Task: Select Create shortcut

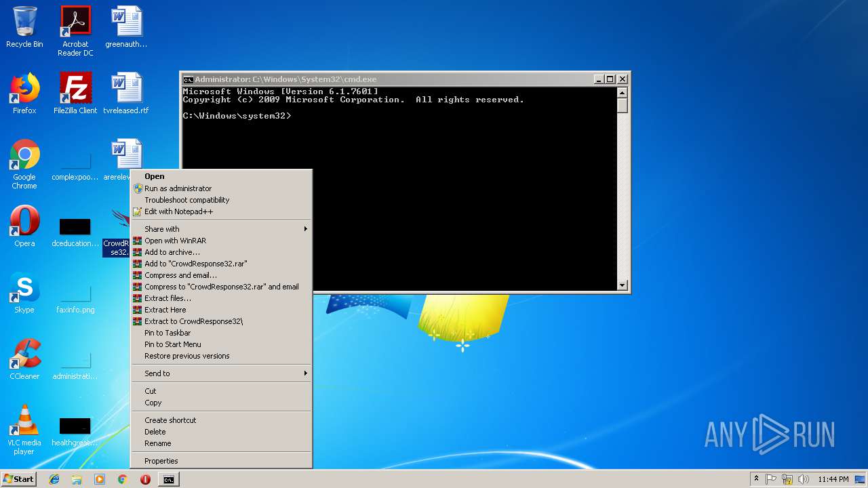Action: [x=221, y=420]
